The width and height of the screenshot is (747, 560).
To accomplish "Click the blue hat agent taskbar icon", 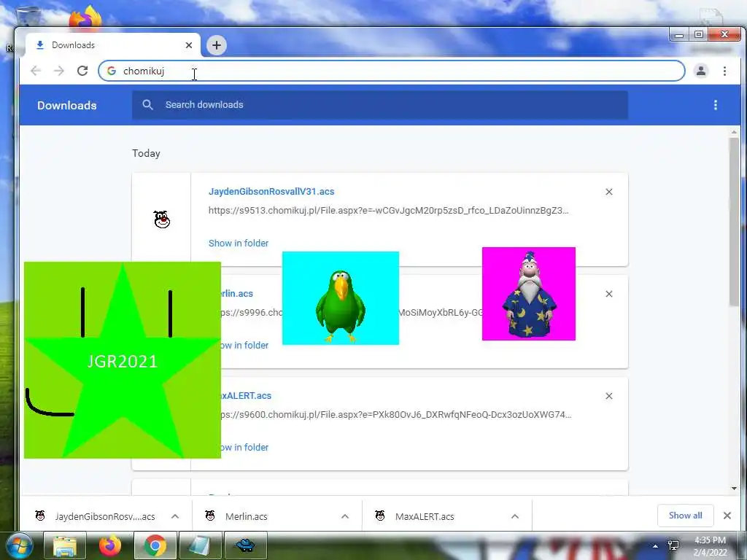I will click(245, 545).
